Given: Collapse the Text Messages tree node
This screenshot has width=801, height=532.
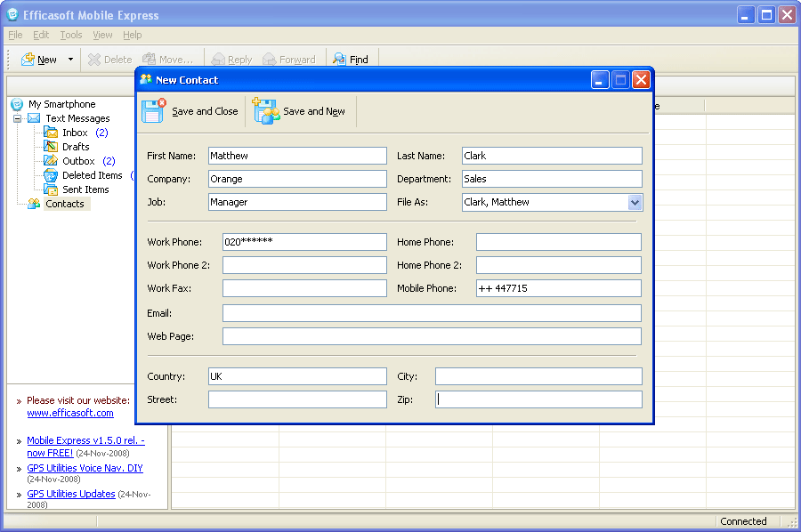Looking at the screenshot, I should point(18,118).
